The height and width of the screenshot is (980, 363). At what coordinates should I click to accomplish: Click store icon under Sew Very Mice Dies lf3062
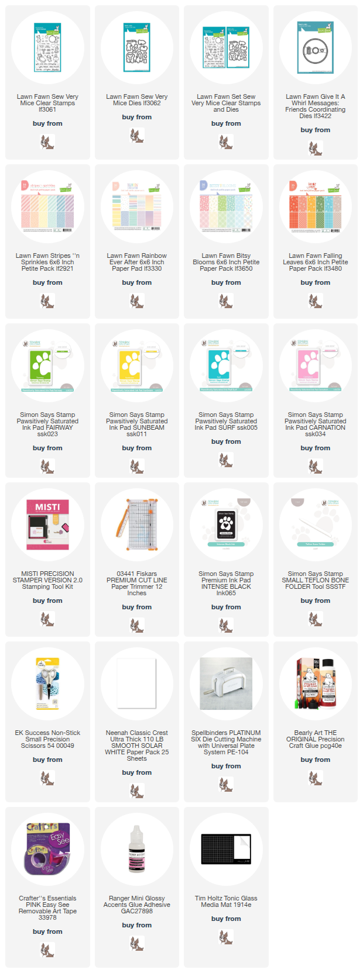point(137,136)
